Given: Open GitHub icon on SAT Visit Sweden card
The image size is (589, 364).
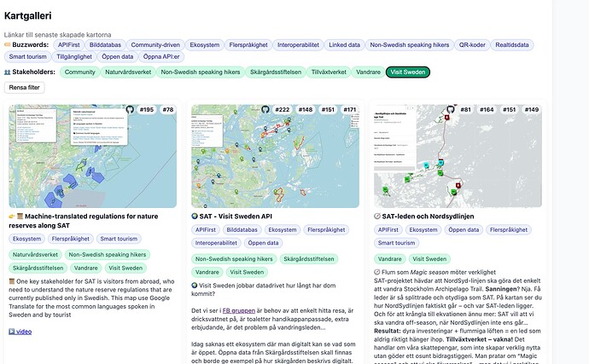Looking at the screenshot, I should 265,110.
